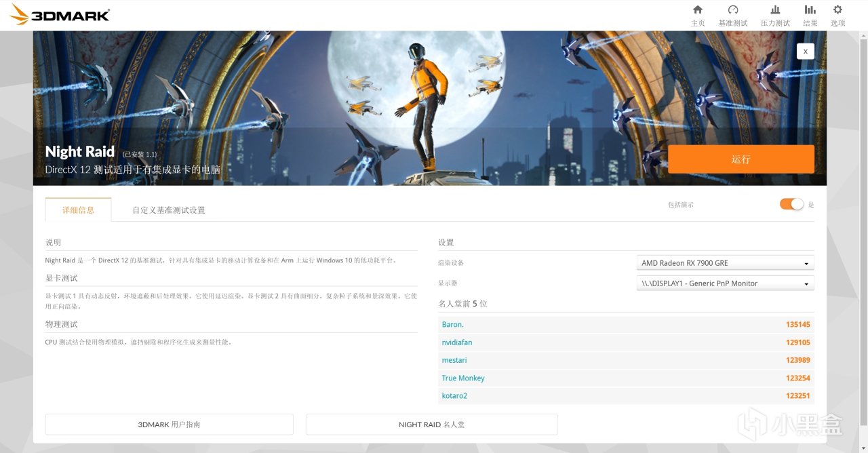Run the Night Raid benchmark (运行)
The height and width of the screenshot is (453, 868).
pyautogui.click(x=741, y=159)
